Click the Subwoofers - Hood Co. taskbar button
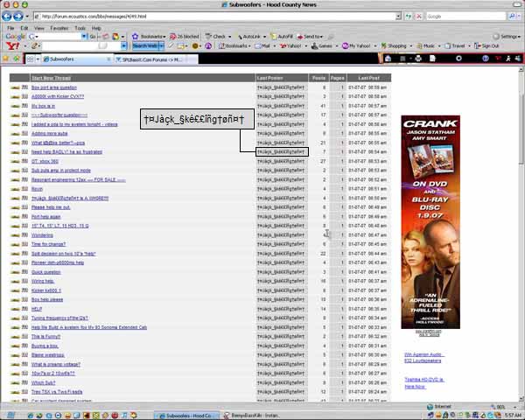Image resolution: width=525 pixels, height=420 pixels. 186,416
